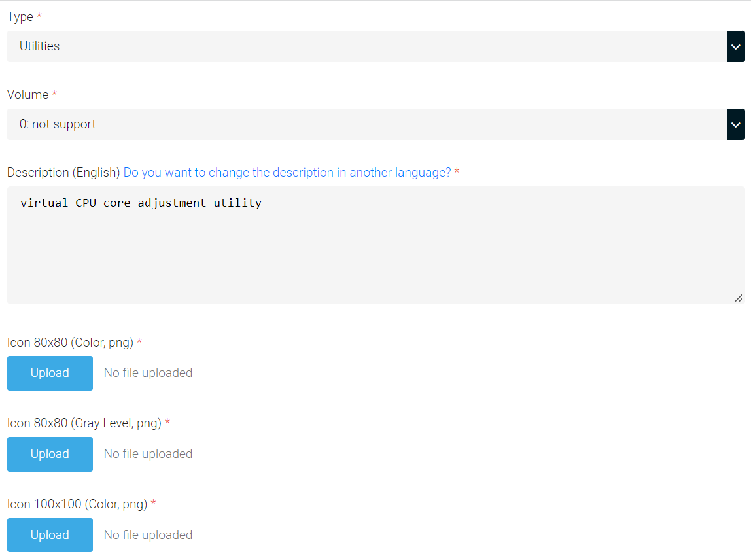Select the description text 'virtual CPU core adjustment utility'

(x=141, y=203)
